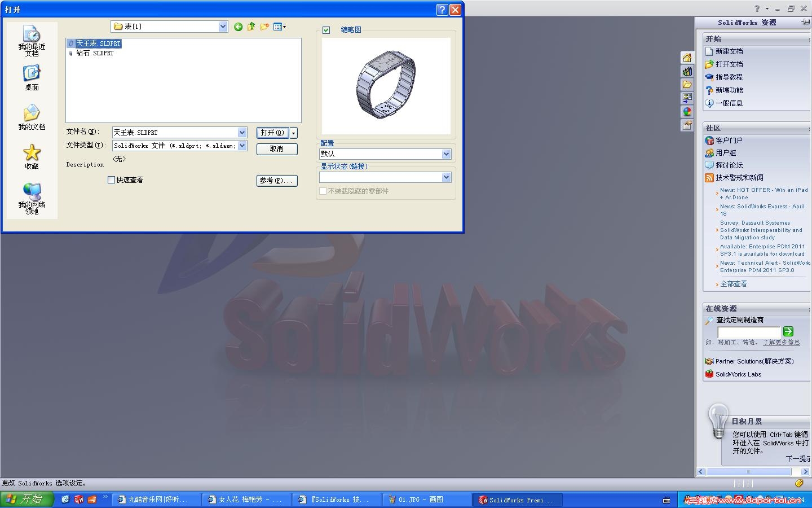Expand the 显示状态 display state dropdown
The width and height of the screenshot is (812, 508).
point(446,177)
